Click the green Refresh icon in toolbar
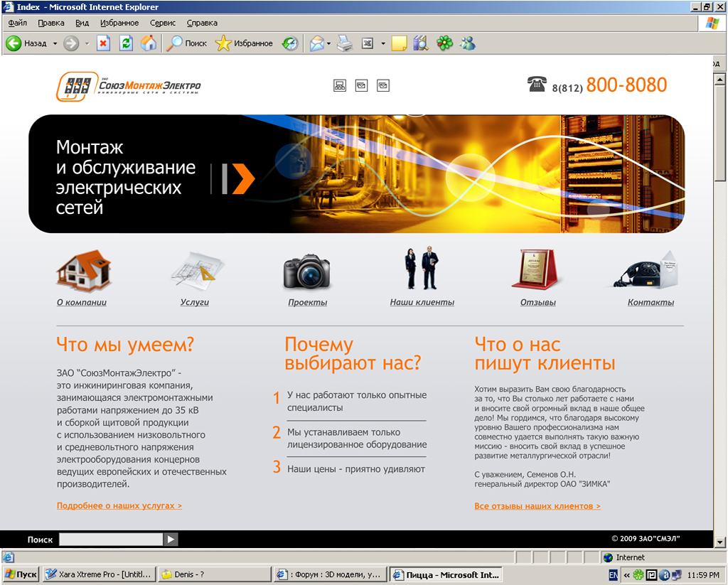This screenshot has width=728, height=585. coord(126,43)
